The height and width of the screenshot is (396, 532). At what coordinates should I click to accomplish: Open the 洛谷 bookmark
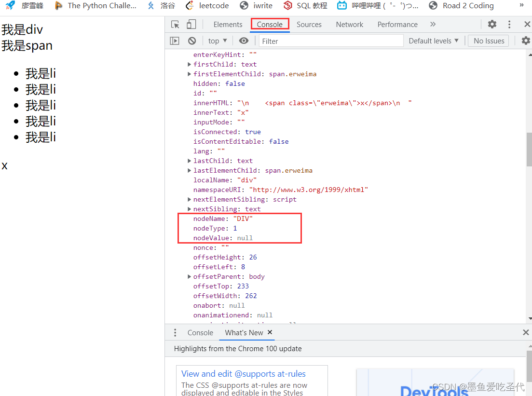(162, 5)
